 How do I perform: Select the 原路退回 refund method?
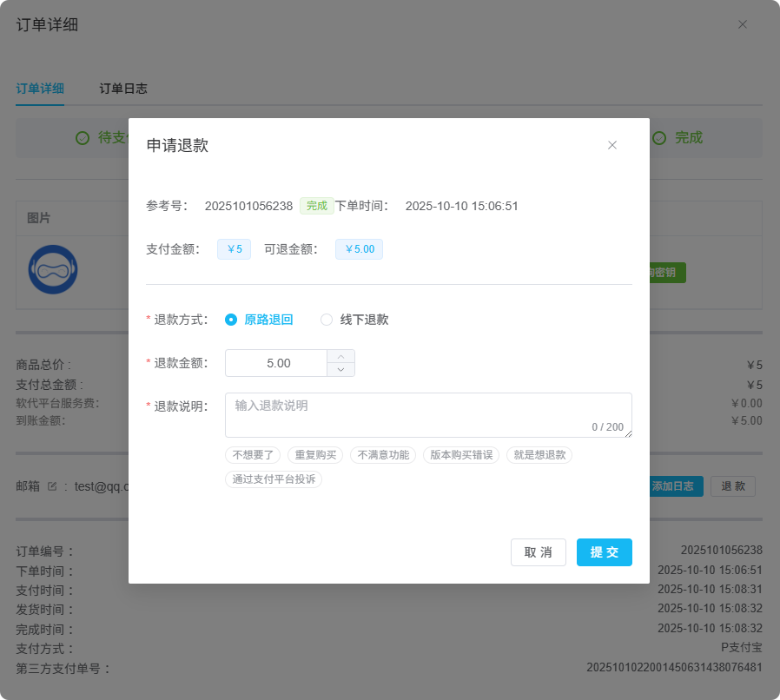click(x=229, y=320)
